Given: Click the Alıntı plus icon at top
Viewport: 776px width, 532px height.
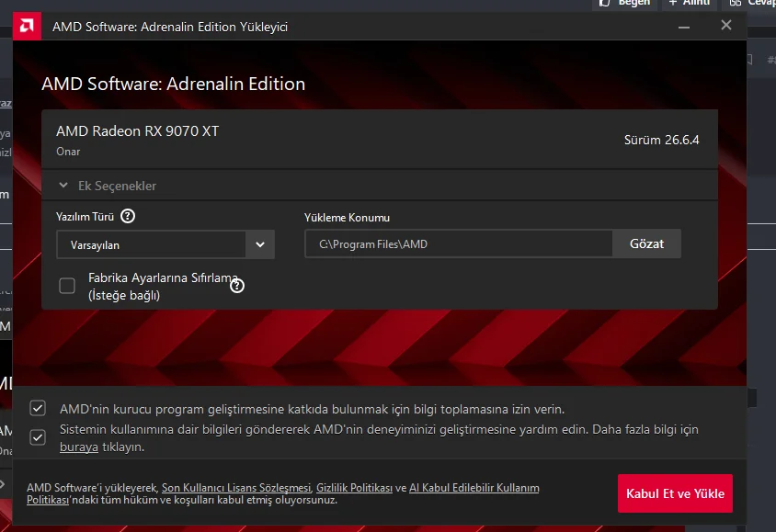Looking at the screenshot, I should point(673,3).
